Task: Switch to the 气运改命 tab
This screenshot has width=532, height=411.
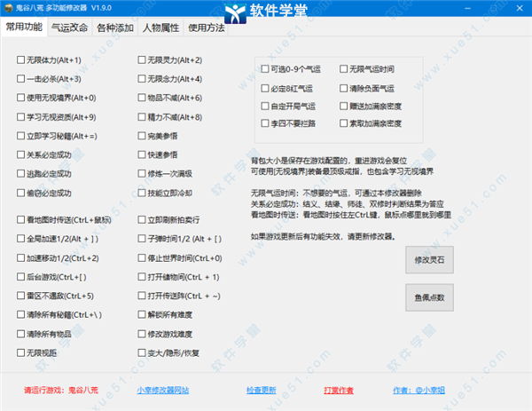Action: point(70,28)
